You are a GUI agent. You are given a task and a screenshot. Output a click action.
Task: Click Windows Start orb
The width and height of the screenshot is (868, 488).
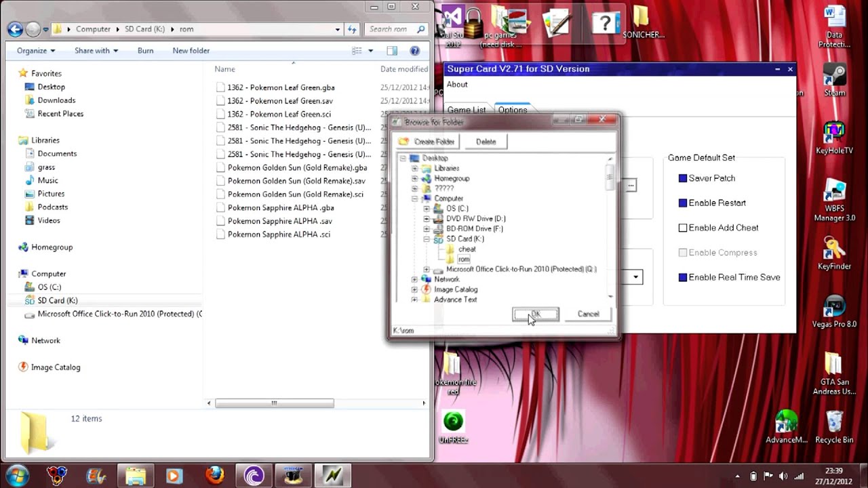16,475
